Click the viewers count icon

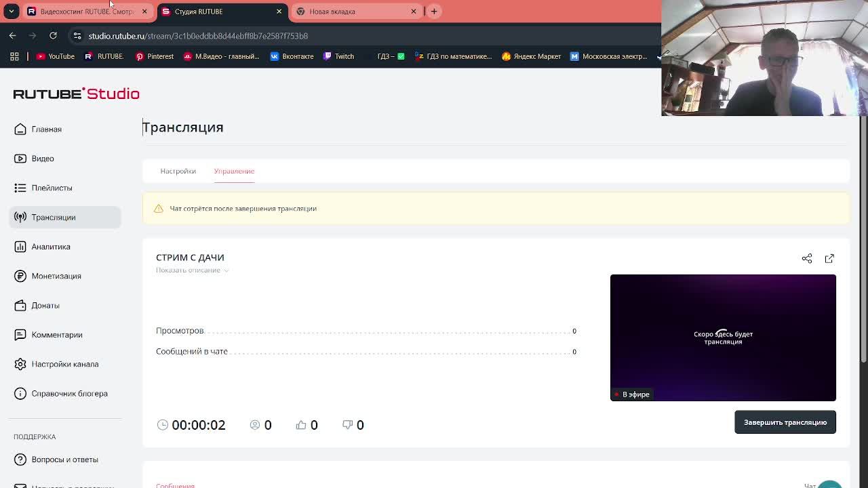coord(255,425)
